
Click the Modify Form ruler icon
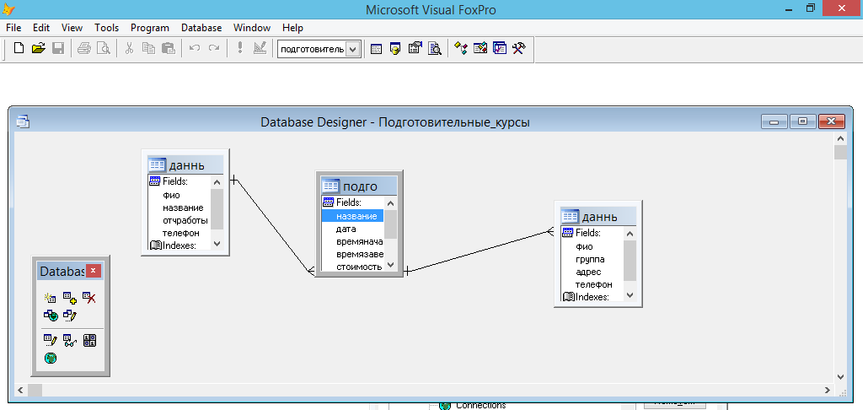tap(260, 48)
